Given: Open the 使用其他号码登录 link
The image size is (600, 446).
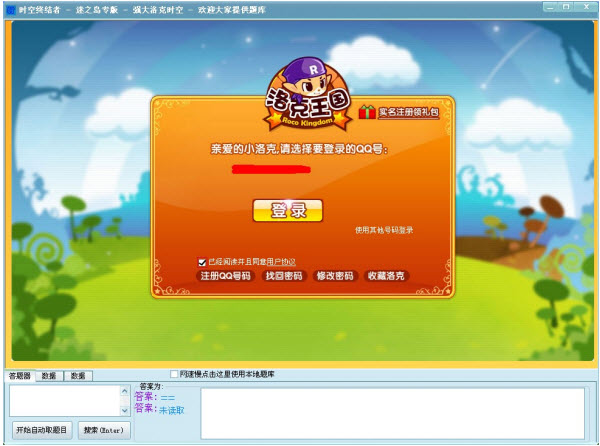Looking at the screenshot, I should [x=384, y=230].
